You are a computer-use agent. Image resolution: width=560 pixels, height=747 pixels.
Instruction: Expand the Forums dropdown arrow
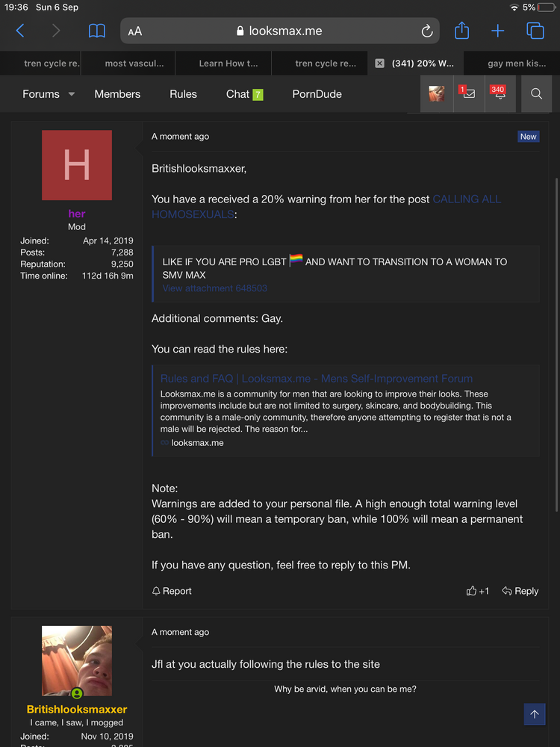72,94
